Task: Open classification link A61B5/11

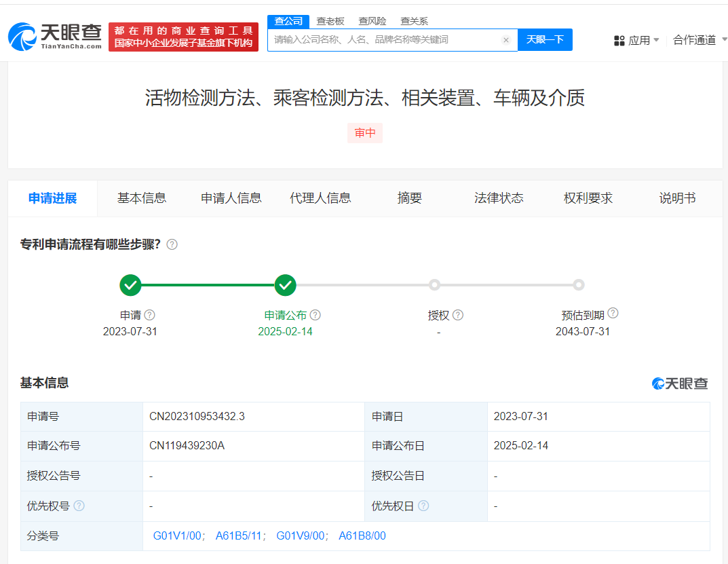Action: (240, 535)
